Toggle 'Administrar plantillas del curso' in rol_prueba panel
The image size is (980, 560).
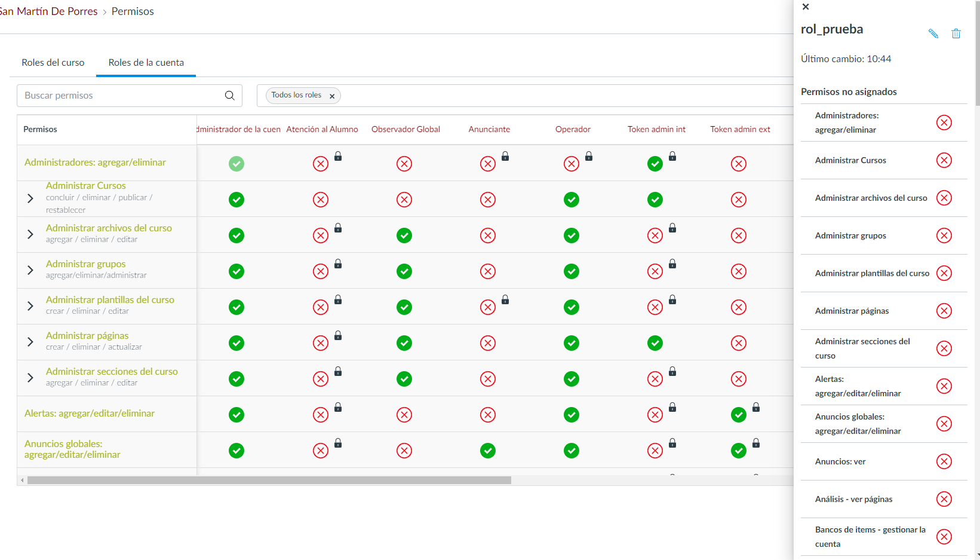[x=944, y=273]
